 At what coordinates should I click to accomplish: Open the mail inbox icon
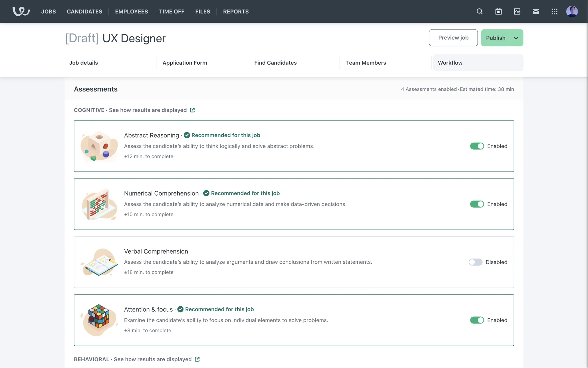(x=536, y=11)
